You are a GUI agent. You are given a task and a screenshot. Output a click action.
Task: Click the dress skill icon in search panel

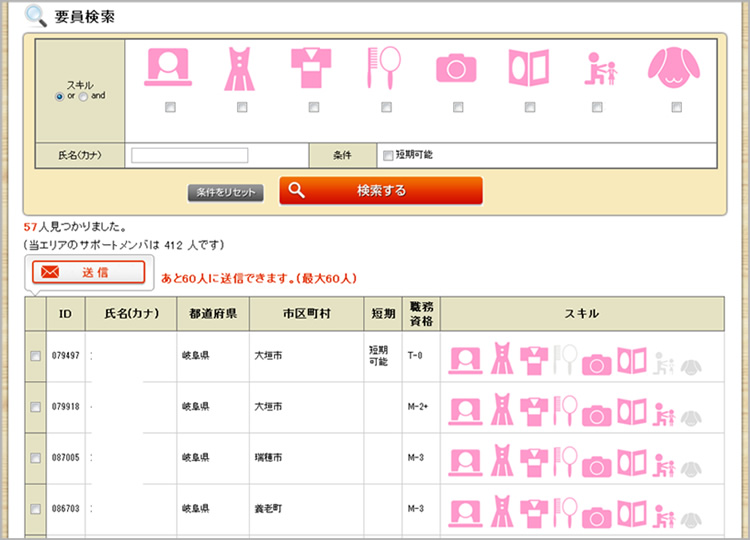point(240,69)
